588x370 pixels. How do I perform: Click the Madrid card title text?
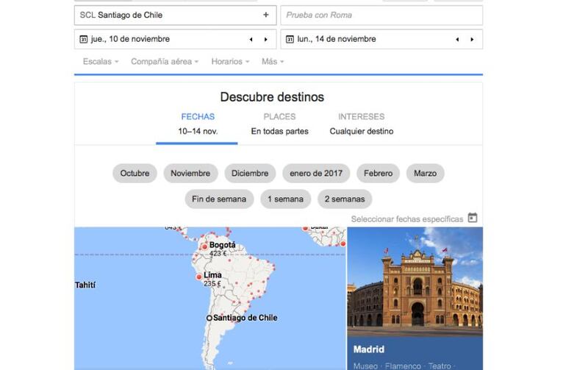(x=369, y=349)
